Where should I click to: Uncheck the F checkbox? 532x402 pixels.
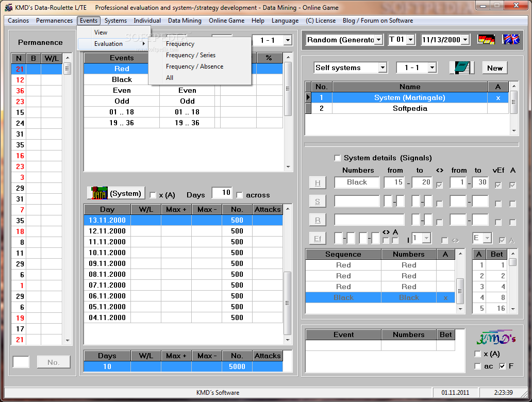coord(503,366)
